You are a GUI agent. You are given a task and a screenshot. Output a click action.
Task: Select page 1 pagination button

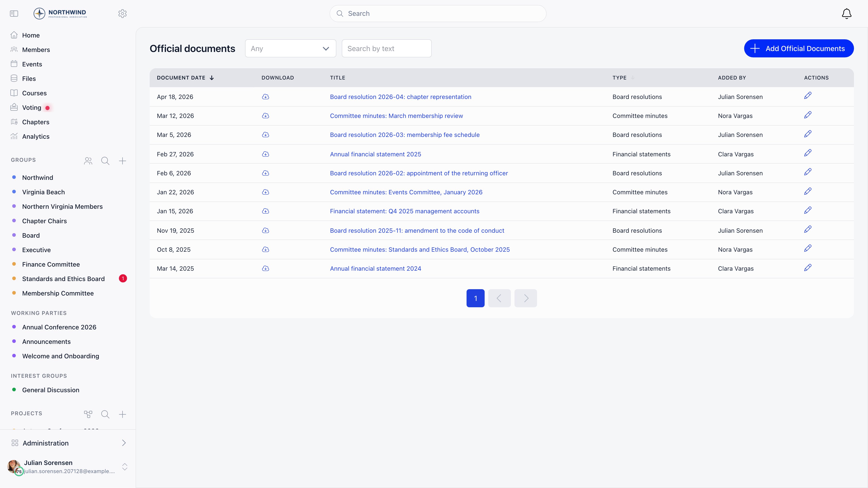(475, 298)
